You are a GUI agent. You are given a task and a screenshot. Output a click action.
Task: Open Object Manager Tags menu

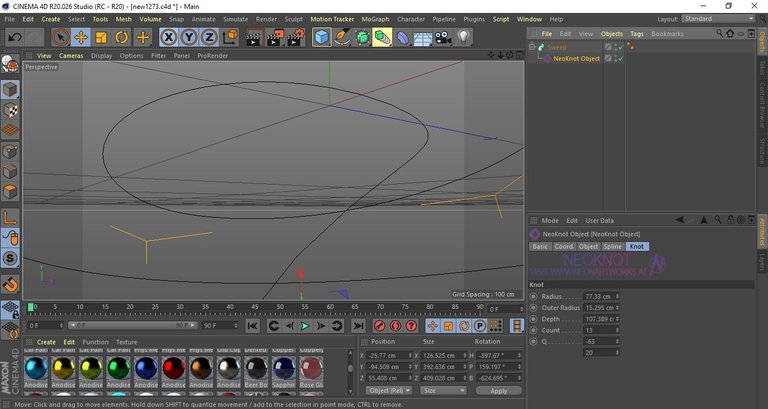tap(637, 34)
